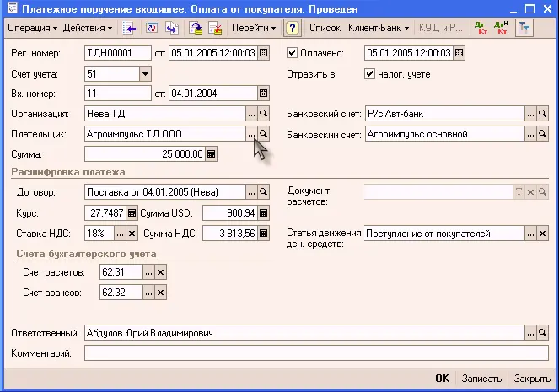The width and height of the screenshot is (559, 392).
Task: Open calculator for the Сумма USD field
Action: [x=263, y=213]
